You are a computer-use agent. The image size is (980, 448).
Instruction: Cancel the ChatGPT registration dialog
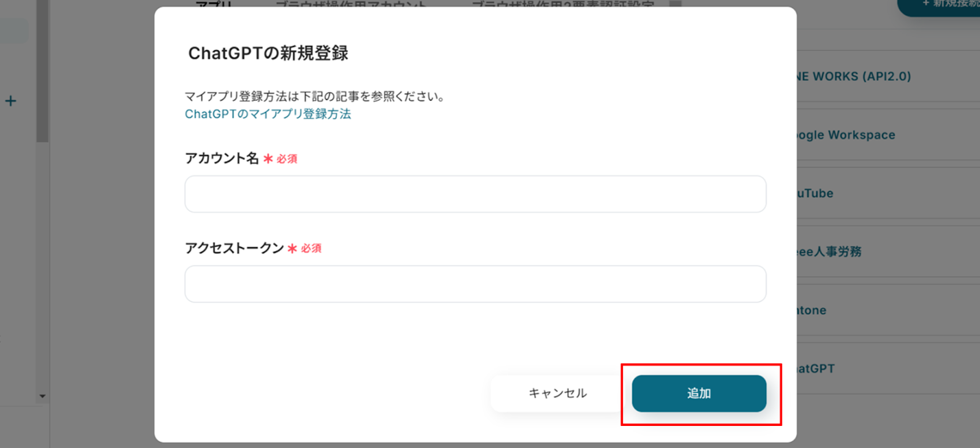click(x=557, y=393)
